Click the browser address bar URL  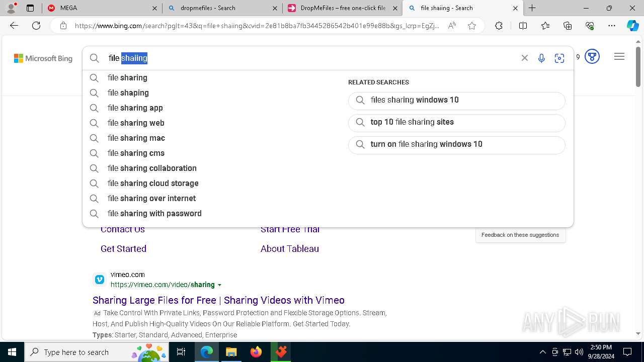257,26
